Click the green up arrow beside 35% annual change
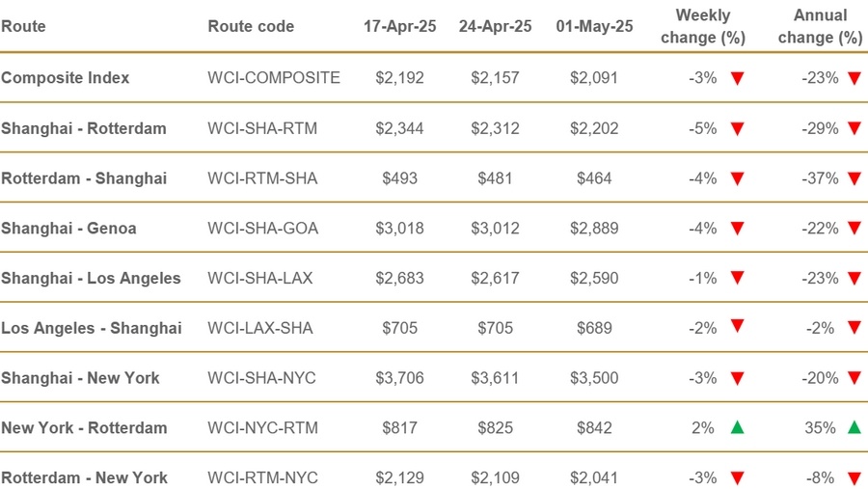The image size is (868, 489). [854, 427]
